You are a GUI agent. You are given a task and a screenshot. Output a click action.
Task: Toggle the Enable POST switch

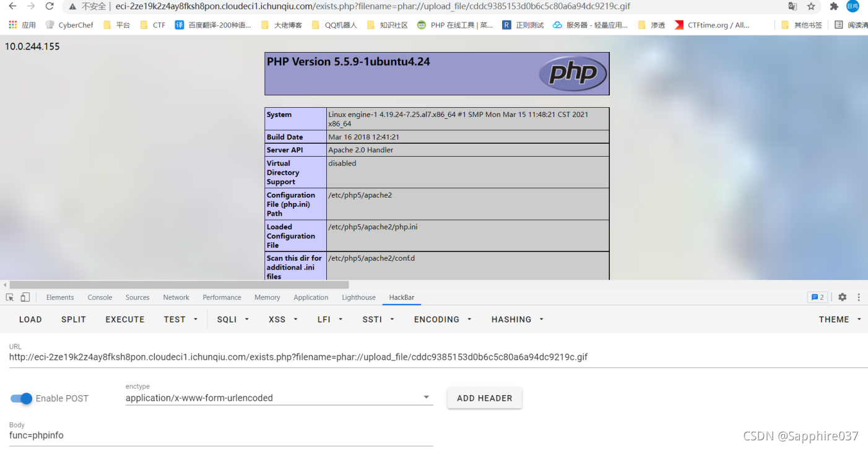point(21,398)
